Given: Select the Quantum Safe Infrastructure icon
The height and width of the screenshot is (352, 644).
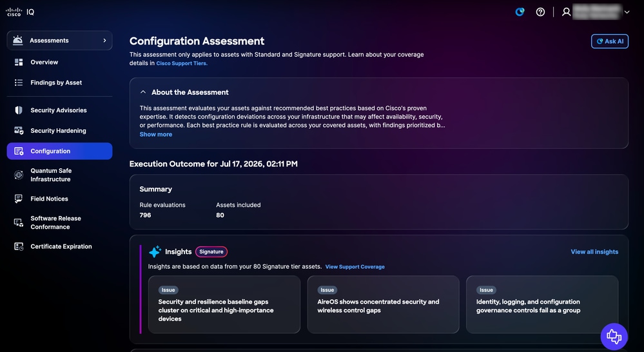Looking at the screenshot, I should 19,175.
